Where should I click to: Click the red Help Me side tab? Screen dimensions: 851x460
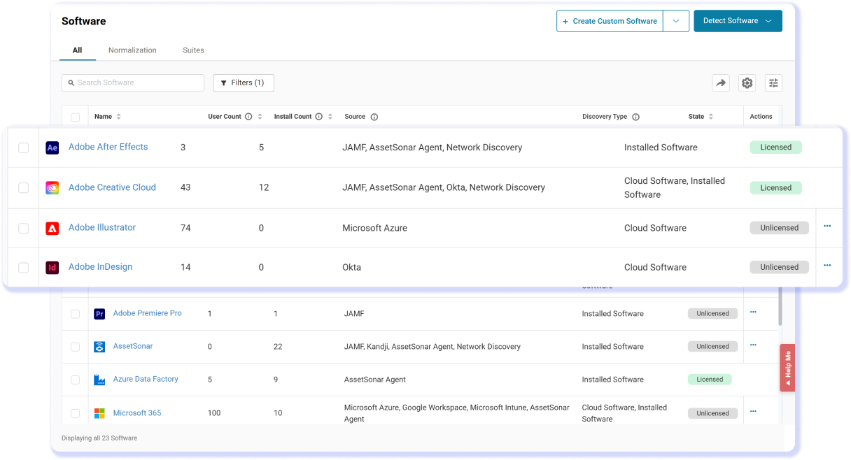[788, 368]
